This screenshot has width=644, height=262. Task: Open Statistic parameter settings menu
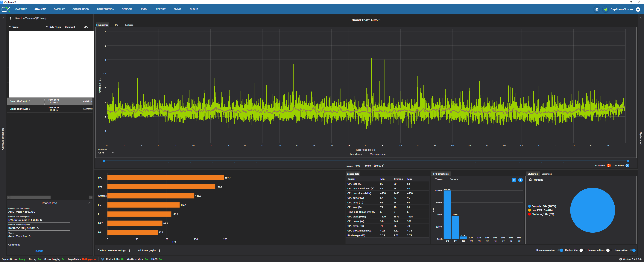[129, 250]
